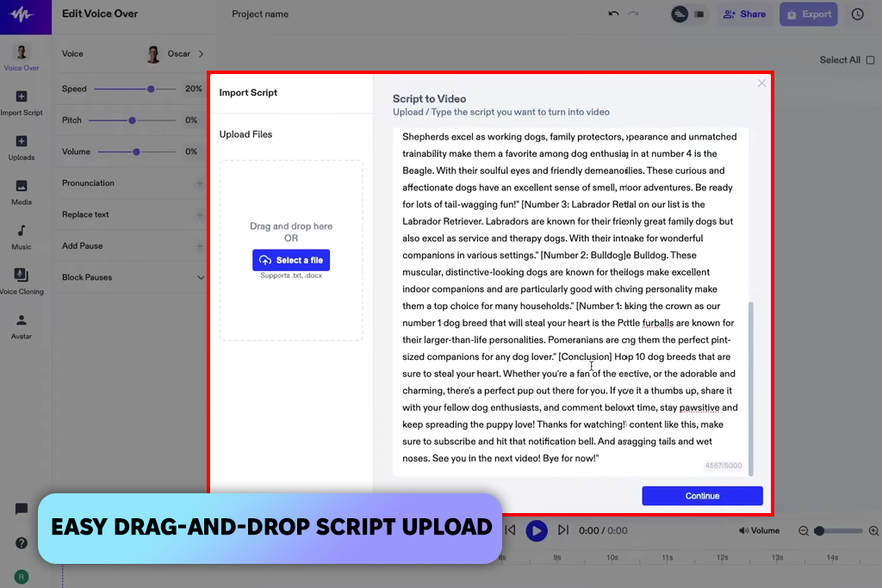Open the Oscar voice selector
Screen dimensions: 882x588
[174, 54]
